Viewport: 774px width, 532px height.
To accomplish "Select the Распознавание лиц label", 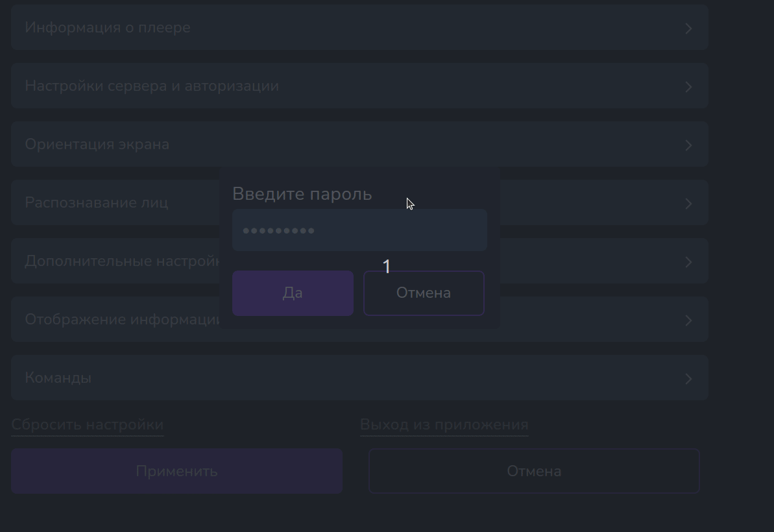I will tap(97, 203).
